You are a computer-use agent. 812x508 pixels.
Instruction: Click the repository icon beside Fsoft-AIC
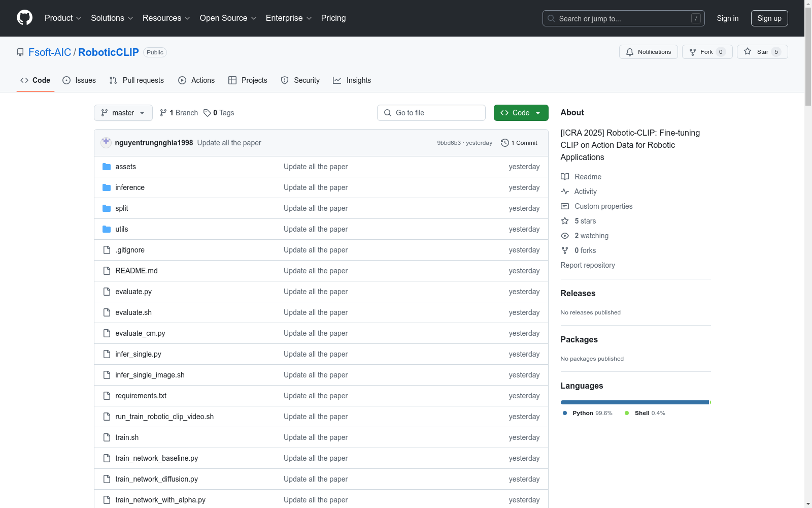click(20, 52)
